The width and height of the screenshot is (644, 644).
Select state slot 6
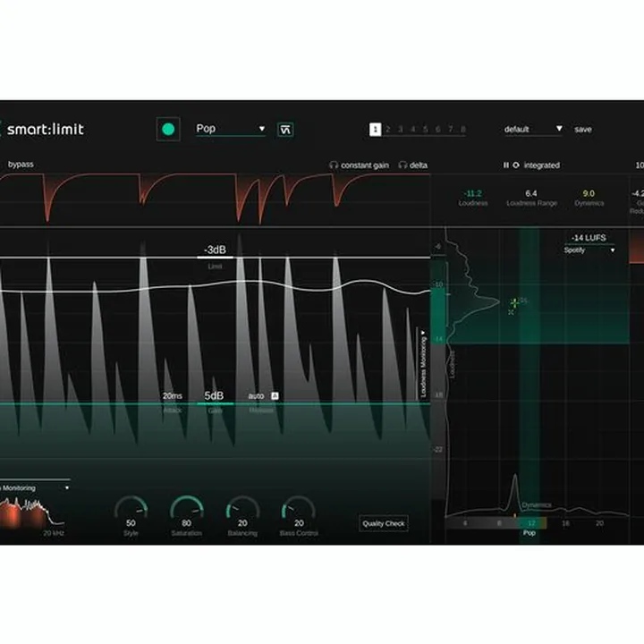437,130
